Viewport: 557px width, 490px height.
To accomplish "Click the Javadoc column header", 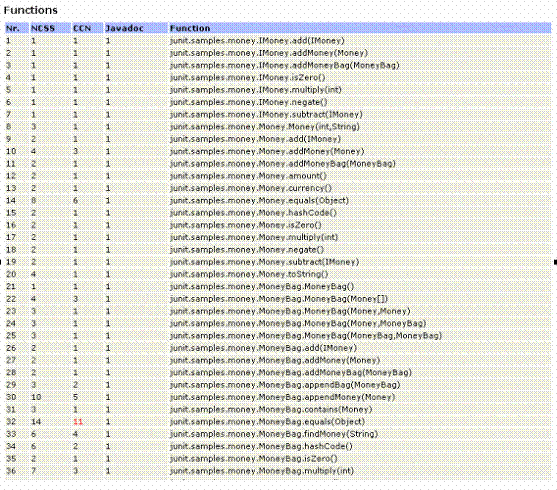I will point(136,28).
